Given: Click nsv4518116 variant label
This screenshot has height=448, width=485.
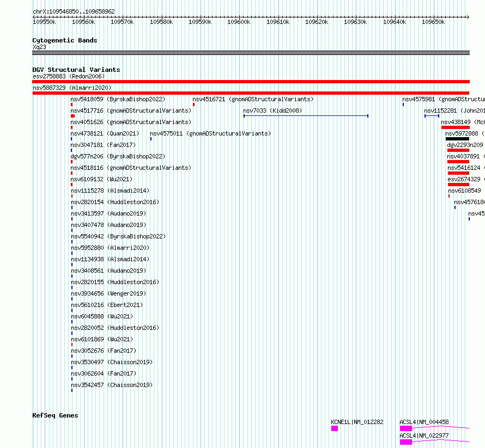Looking at the screenshot, I should pos(131,168).
